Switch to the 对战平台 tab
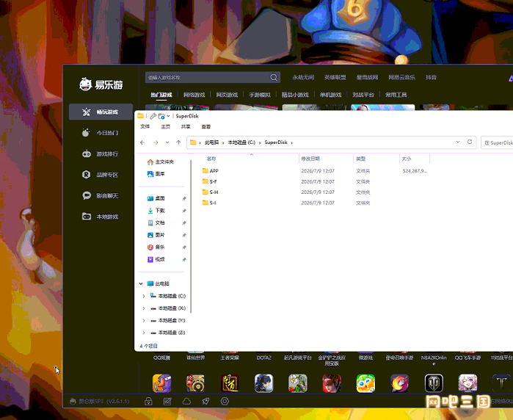This screenshot has width=513, height=420. pyautogui.click(x=363, y=95)
